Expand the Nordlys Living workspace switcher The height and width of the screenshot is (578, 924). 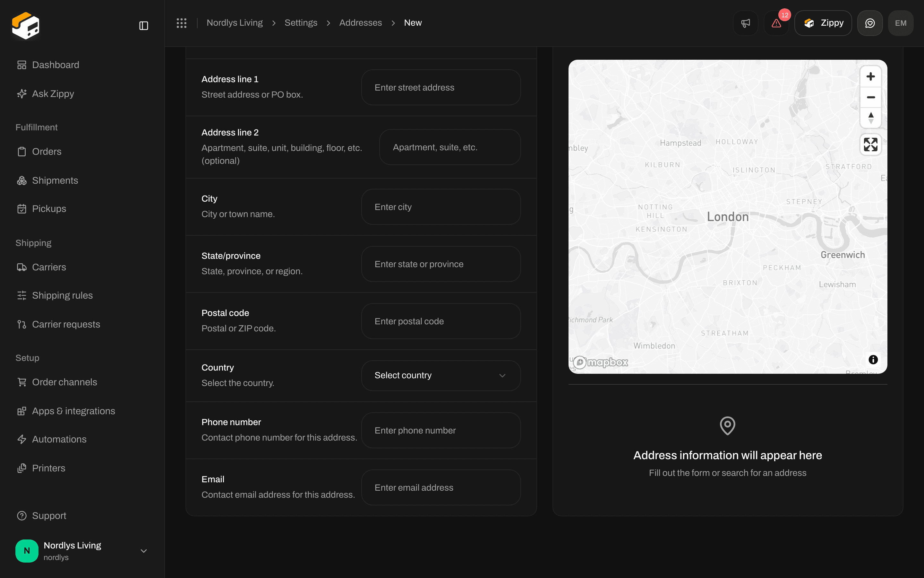pyautogui.click(x=82, y=551)
